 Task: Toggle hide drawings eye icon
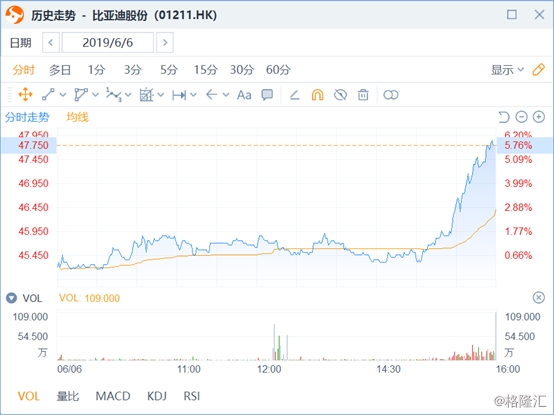[x=340, y=95]
